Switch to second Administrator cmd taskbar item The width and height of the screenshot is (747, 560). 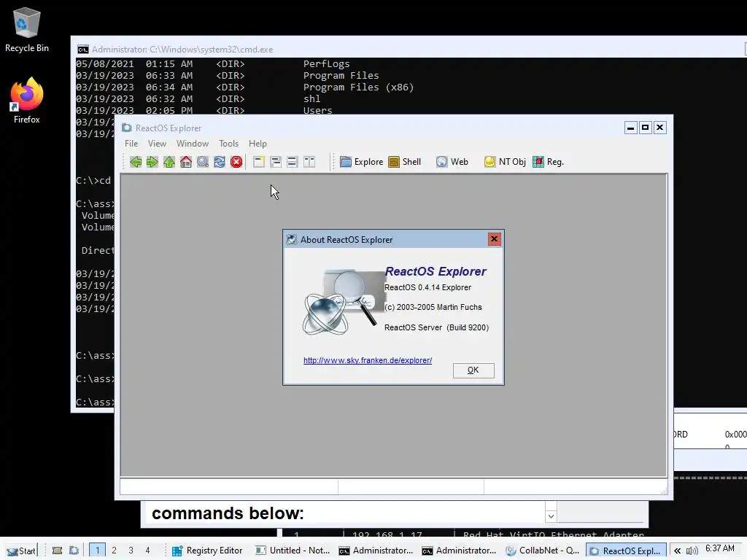coord(460,551)
